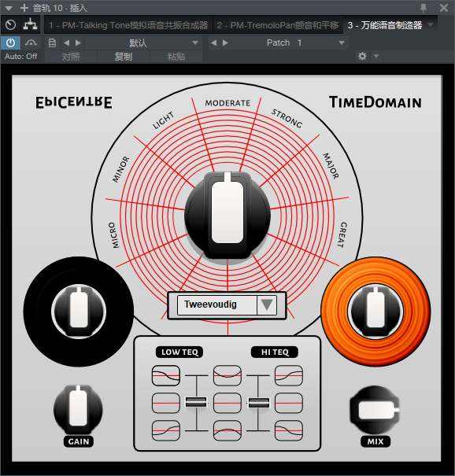Screen dimensions: 455x476
Task: Select center column flat curve icon
Action: click(x=227, y=403)
